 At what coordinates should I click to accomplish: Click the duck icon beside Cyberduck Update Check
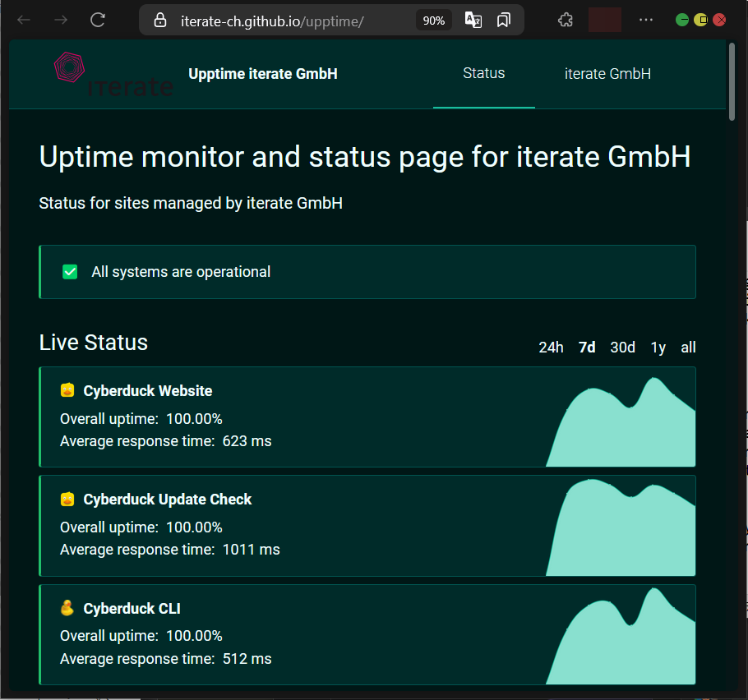pos(67,499)
